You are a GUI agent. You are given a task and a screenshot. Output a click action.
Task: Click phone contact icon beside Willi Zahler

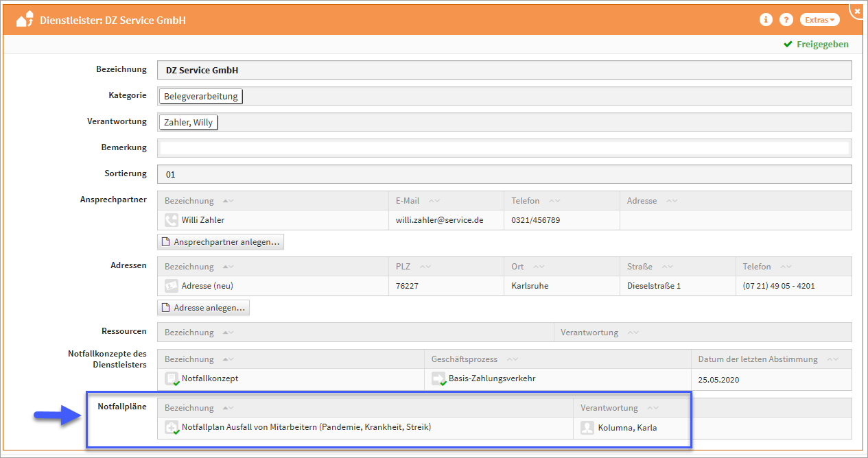tap(172, 220)
